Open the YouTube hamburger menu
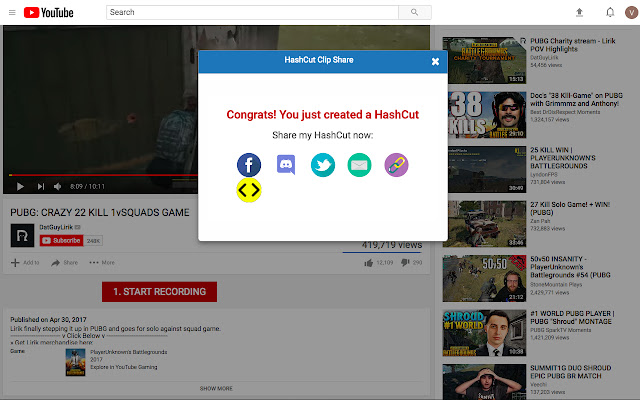Image resolution: width=640 pixels, height=400 pixels. 12,13
